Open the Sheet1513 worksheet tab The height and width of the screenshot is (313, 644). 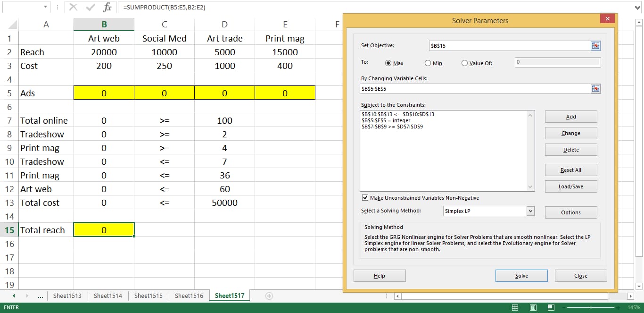click(67, 296)
